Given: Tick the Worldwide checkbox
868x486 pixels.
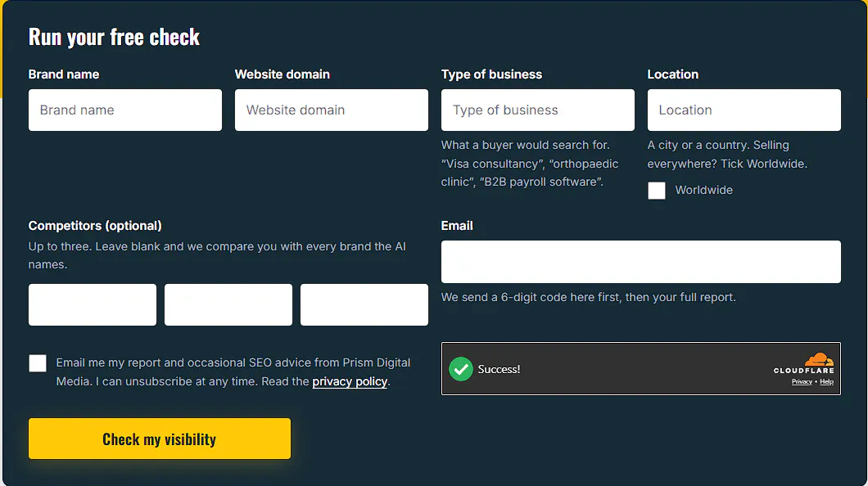Looking at the screenshot, I should pos(657,191).
